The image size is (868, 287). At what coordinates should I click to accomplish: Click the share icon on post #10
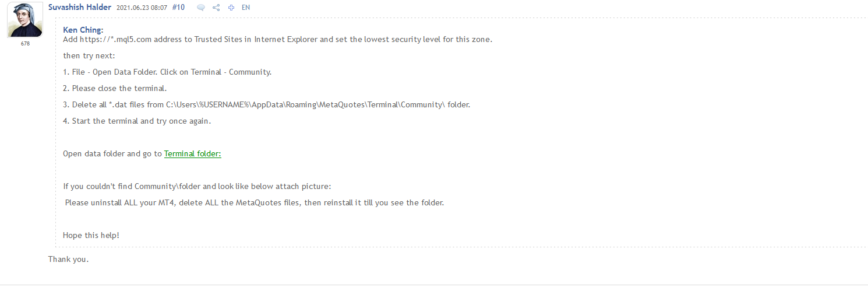point(216,8)
